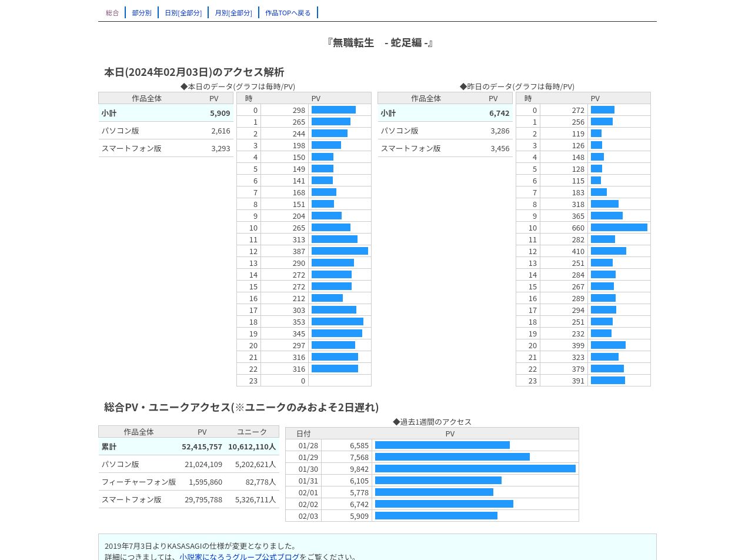Select today's hour 12 PV value 387
Screen dimensions: 755x560
299,251
